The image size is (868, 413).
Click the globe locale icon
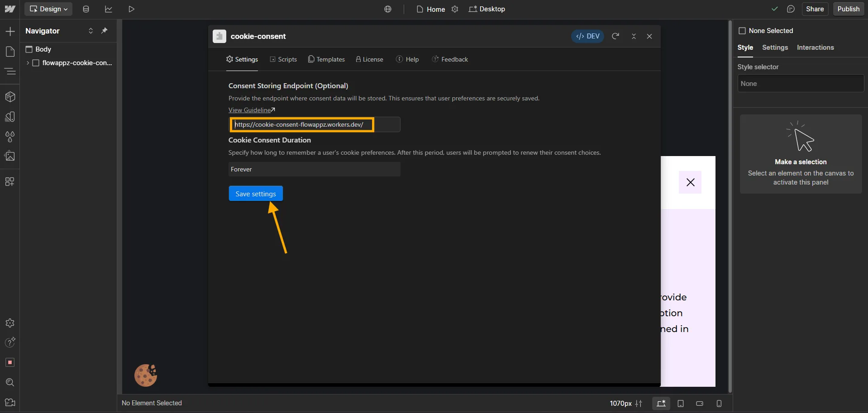pyautogui.click(x=388, y=9)
